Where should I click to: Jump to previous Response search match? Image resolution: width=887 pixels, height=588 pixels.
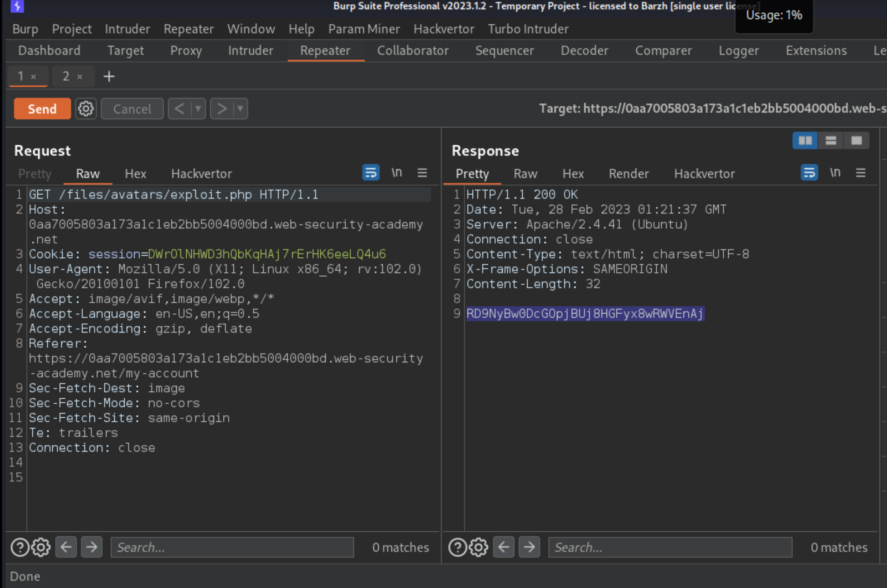point(504,547)
